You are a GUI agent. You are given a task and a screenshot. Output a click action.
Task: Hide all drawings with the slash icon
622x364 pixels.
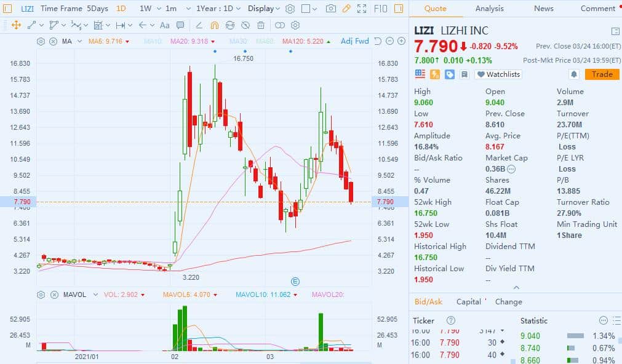coord(244,26)
